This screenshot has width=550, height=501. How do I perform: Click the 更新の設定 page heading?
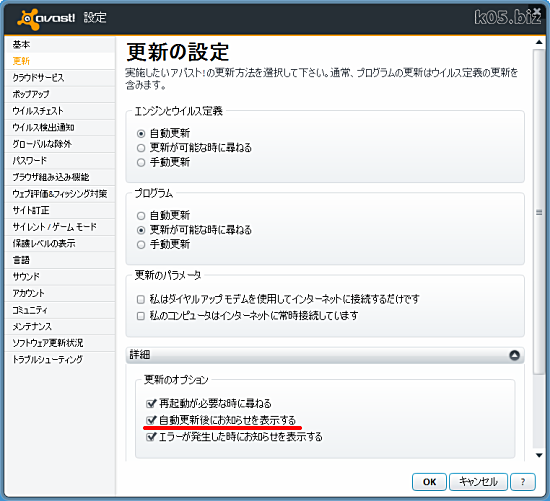point(177,52)
